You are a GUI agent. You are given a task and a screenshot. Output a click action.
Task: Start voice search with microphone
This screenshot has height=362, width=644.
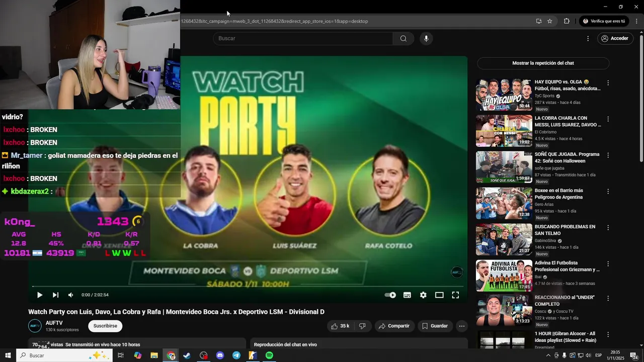pos(426,39)
